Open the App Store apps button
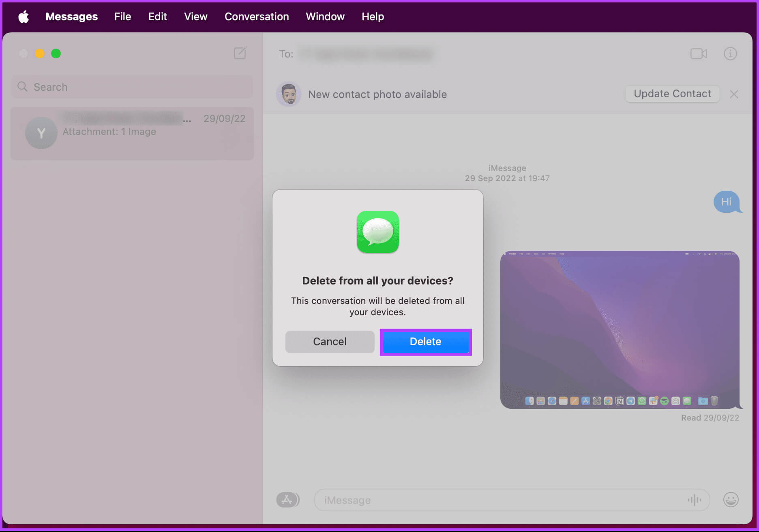 click(x=288, y=500)
